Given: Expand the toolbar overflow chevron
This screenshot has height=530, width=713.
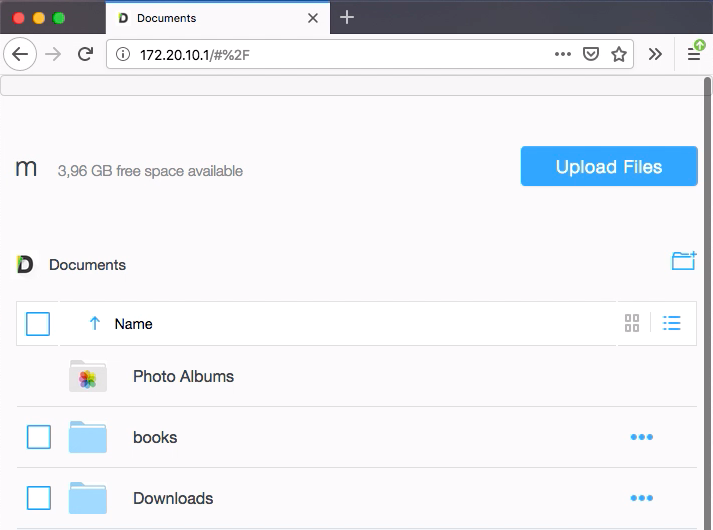Looking at the screenshot, I should pos(655,54).
